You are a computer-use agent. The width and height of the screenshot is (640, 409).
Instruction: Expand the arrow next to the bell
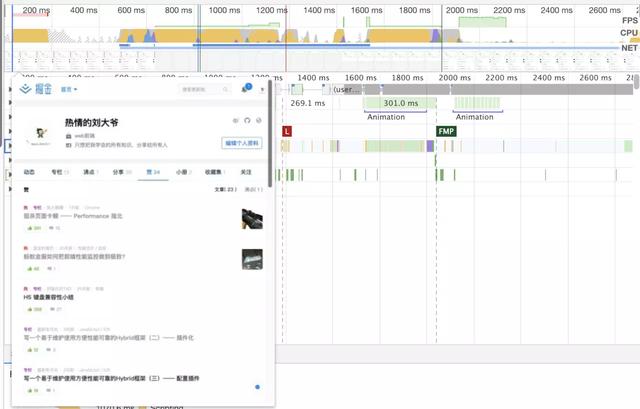click(x=262, y=89)
